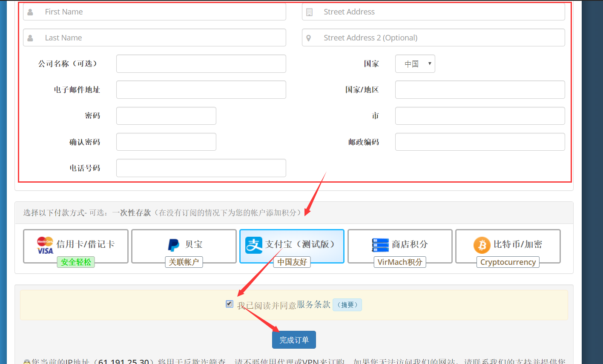Click the 电子邮件地址 input field
The width and height of the screenshot is (603, 364).
tap(201, 90)
